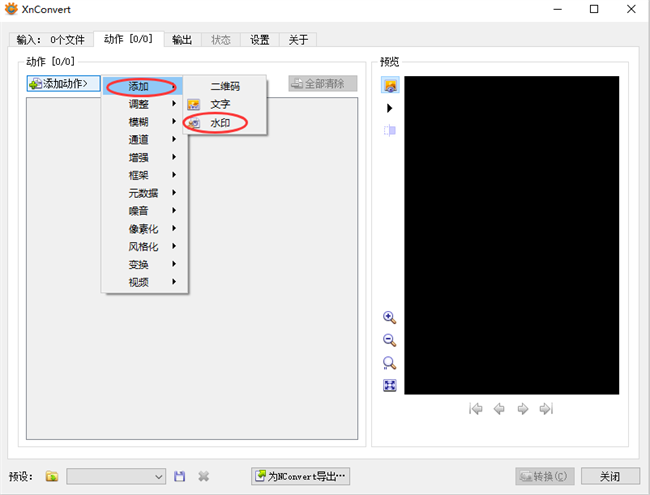Screen dimensions: 650x495
Task: Click the fit-to-window icon under the zoom tools
Action: point(390,386)
